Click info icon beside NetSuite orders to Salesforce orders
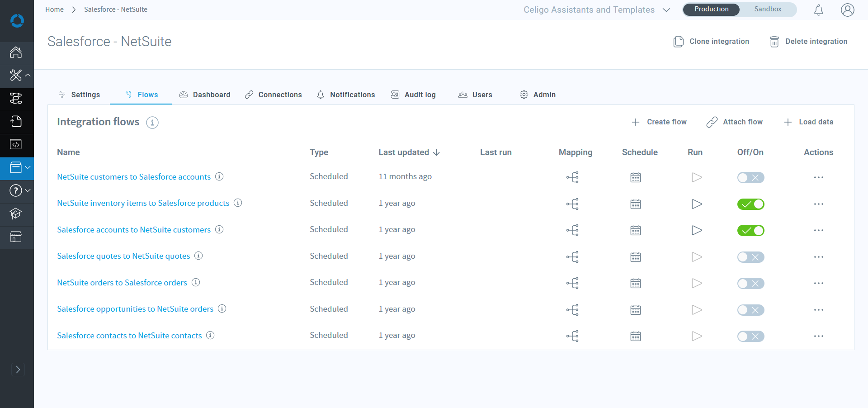This screenshot has height=408, width=868. coord(196,282)
